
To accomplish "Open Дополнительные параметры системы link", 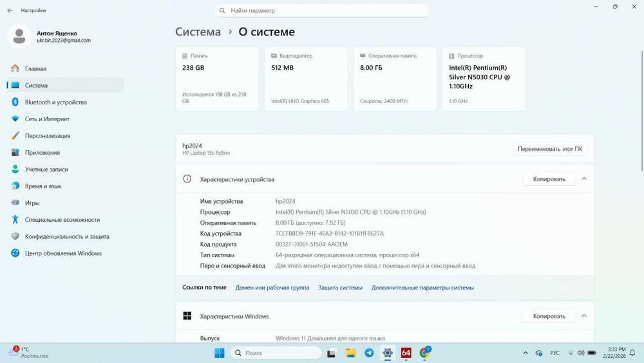I will click(x=422, y=288).
